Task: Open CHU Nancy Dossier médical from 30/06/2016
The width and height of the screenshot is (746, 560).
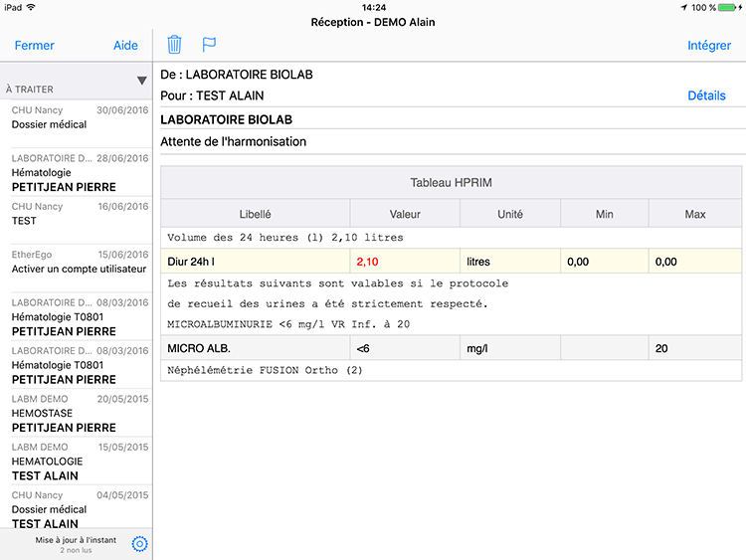Action: 77,119
